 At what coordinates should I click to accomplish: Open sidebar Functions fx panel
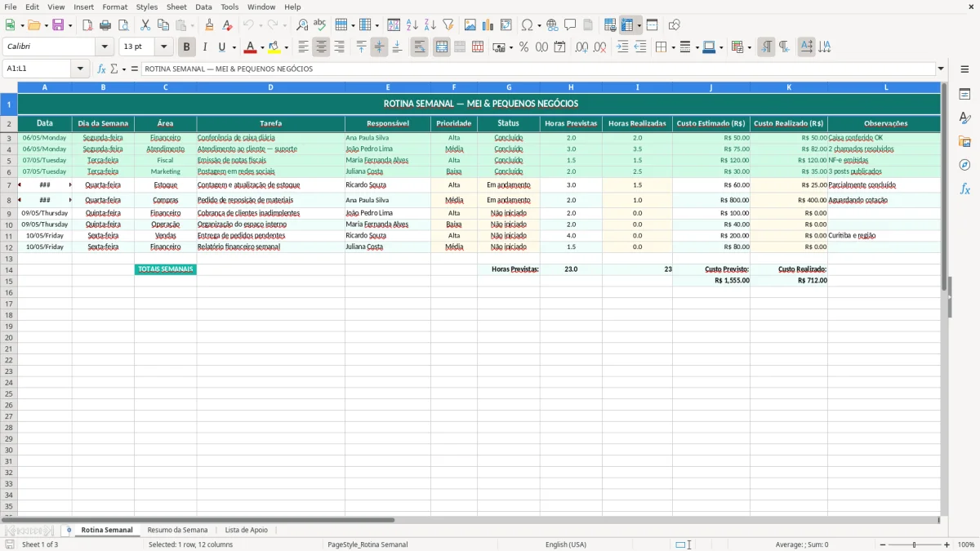[964, 189]
